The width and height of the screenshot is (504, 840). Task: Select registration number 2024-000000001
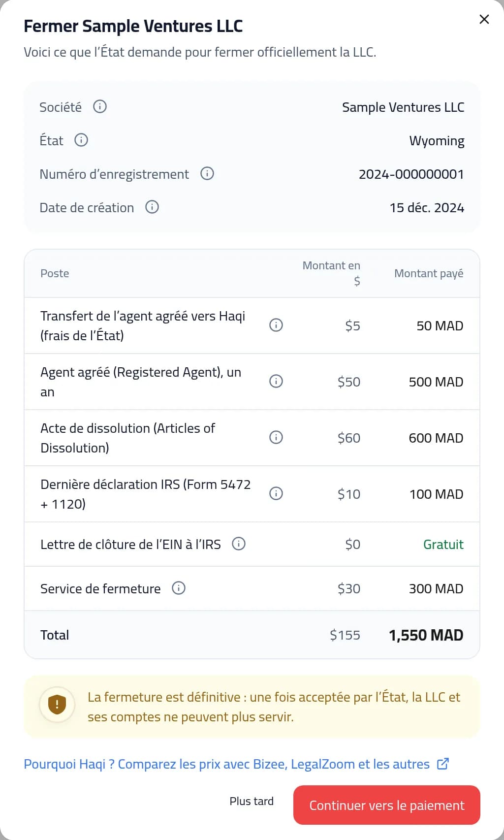point(411,174)
